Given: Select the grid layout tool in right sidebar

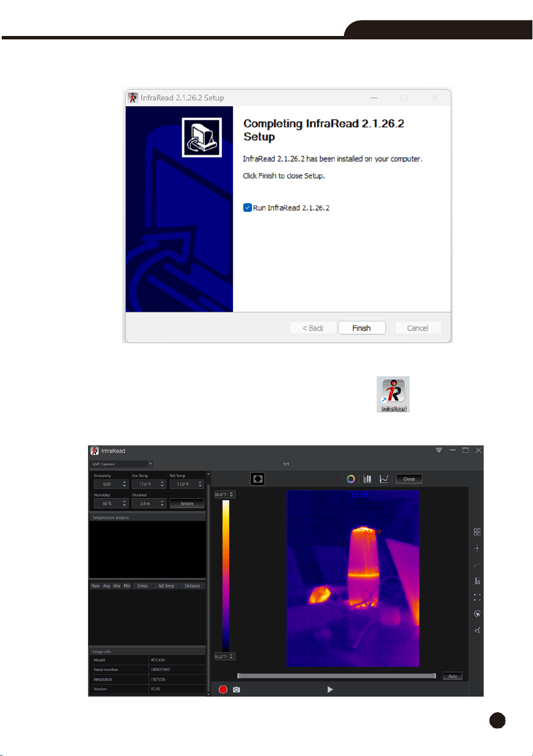Looking at the screenshot, I should click(x=477, y=532).
